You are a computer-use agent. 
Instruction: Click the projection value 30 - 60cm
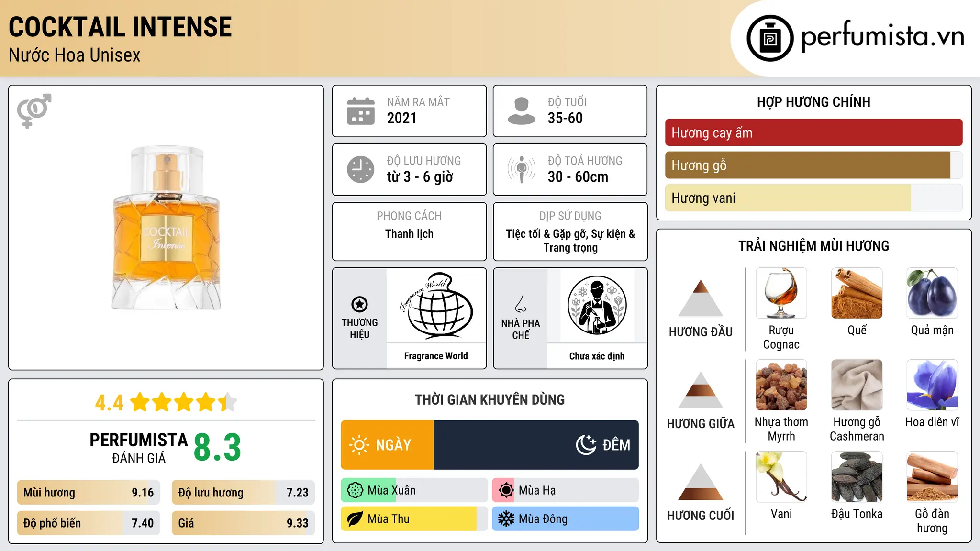point(578,177)
